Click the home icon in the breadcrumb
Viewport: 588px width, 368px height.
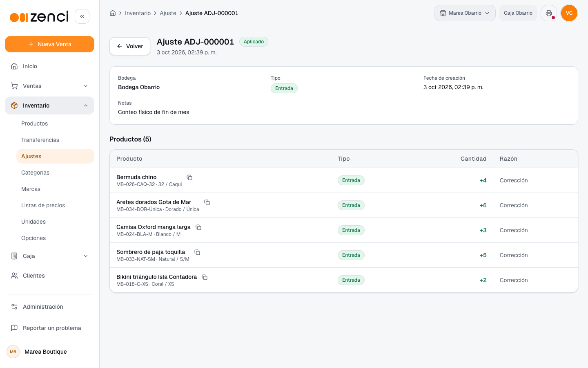click(113, 13)
